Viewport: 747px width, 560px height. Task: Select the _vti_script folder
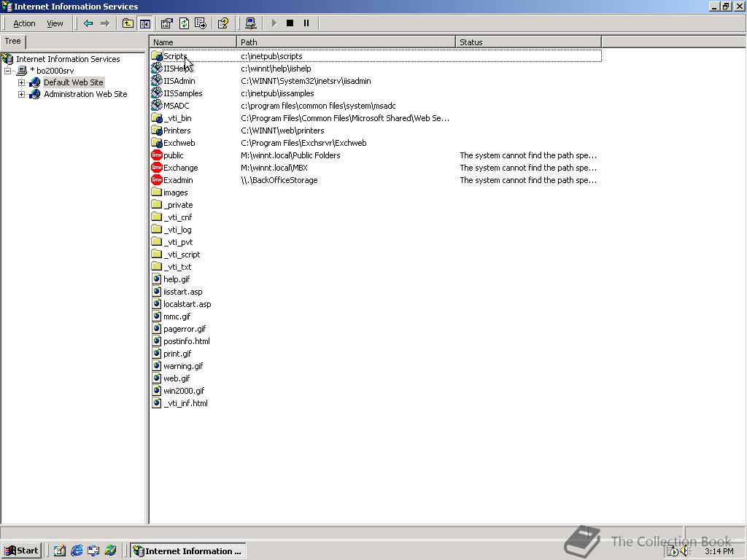(x=176, y=254)
